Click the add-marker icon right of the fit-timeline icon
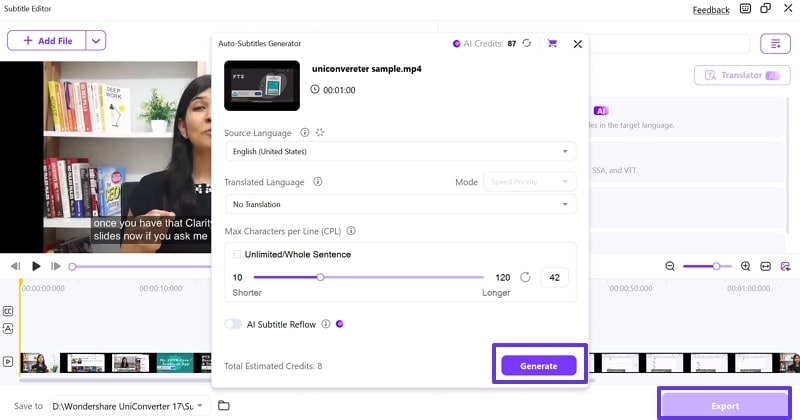800x420 pixels. (785, 266)
